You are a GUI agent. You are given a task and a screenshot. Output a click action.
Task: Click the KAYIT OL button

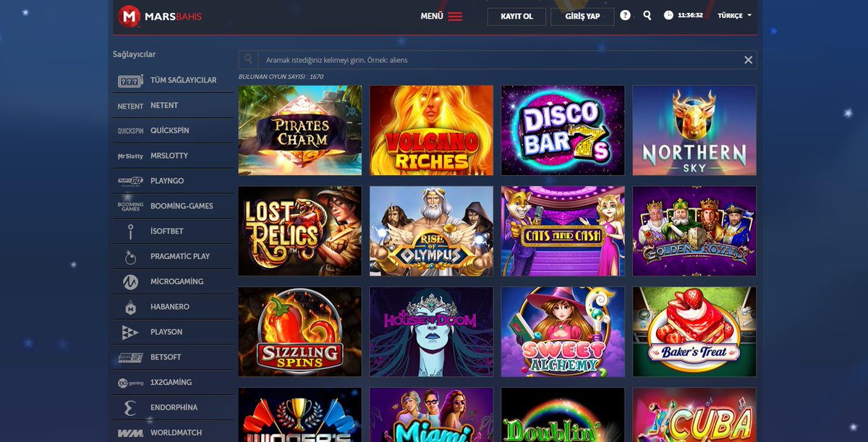(x=516, y=16)
